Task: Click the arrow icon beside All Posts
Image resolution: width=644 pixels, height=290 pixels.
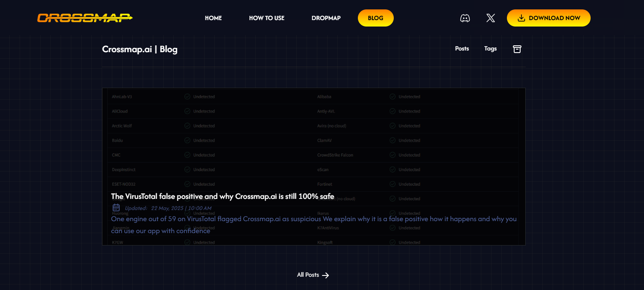Action: [x=326, y=275]
